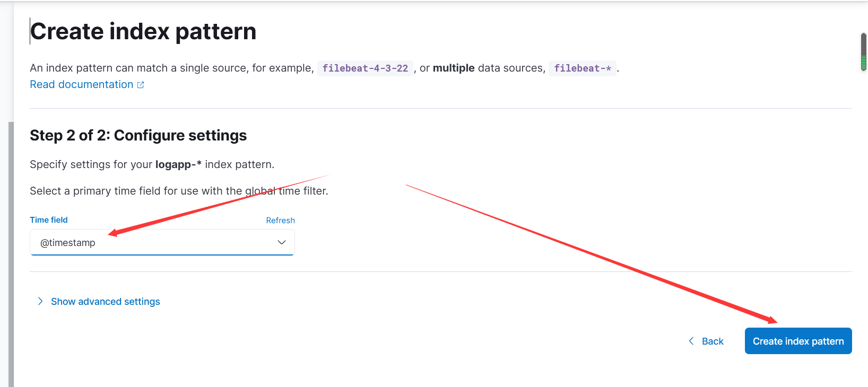Click the Time field label
868x387 pixels.
coord(49,220)
